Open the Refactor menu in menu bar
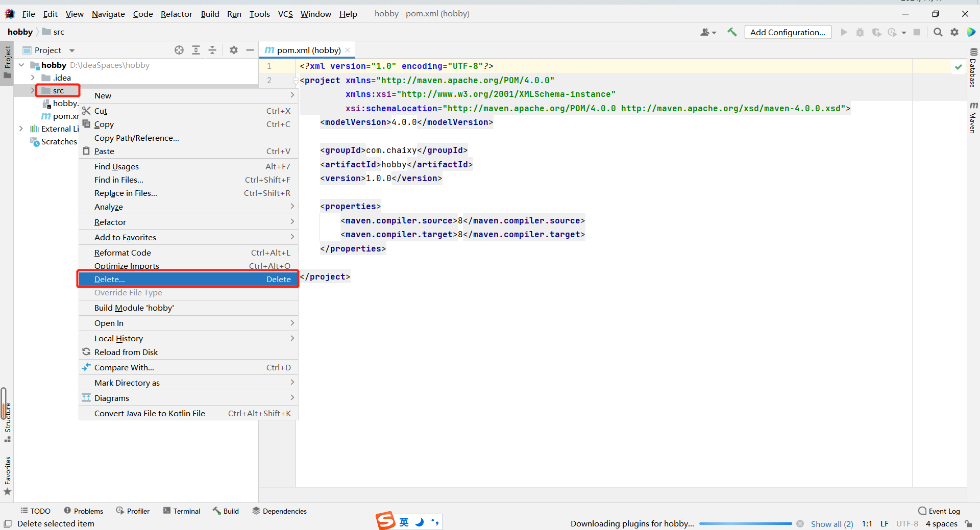This screenshot has height=530, width=980. (x=176, y=14)
